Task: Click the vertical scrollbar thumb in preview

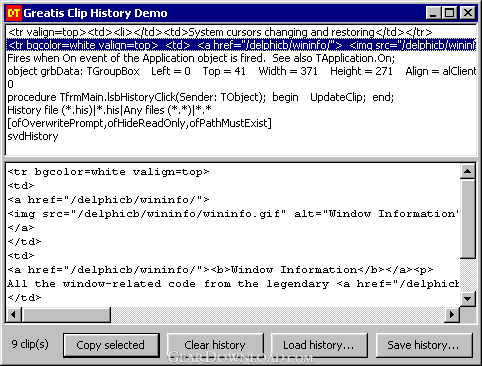Action: point(467,218)
